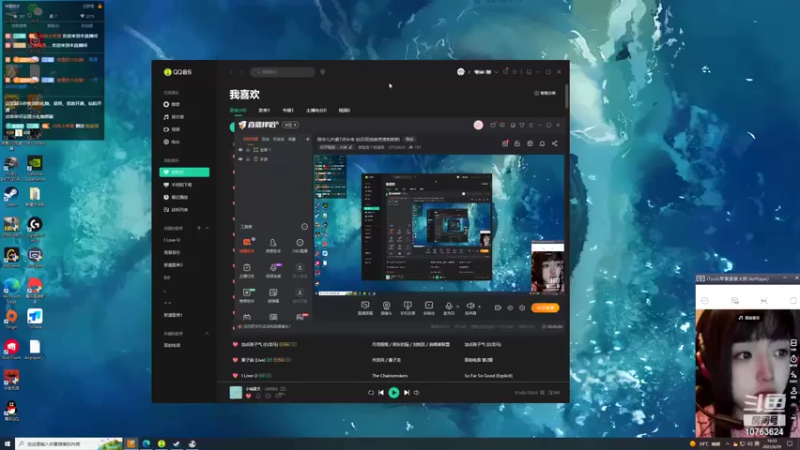
Task: Skip to next track
Action: click(x=407, y=392)
